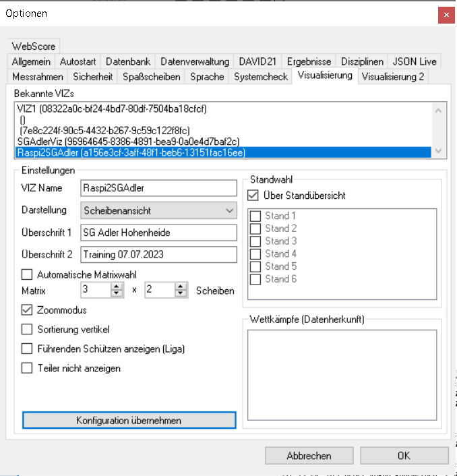Decrease the Matrix rows value with down arrow
Image resolution: width=457 pixels, height=476 pixels.
pyautogui.click(x=181, y=294)
